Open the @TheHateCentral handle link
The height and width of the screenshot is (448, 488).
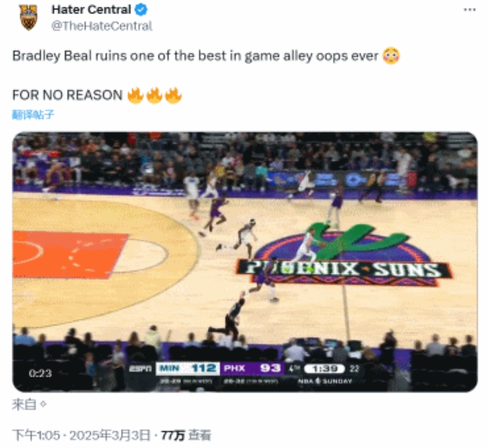[102, 26]
